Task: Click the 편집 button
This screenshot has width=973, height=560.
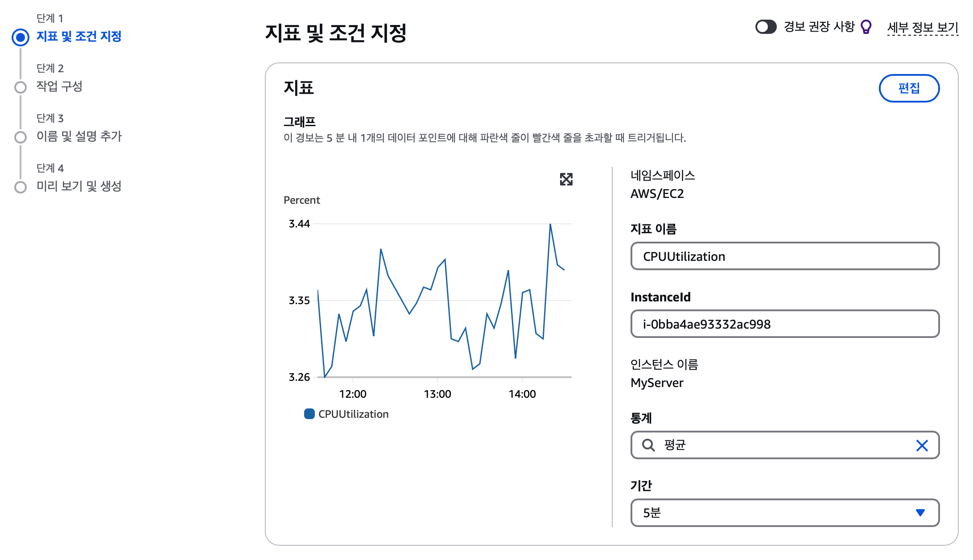Action: (909, 88)
